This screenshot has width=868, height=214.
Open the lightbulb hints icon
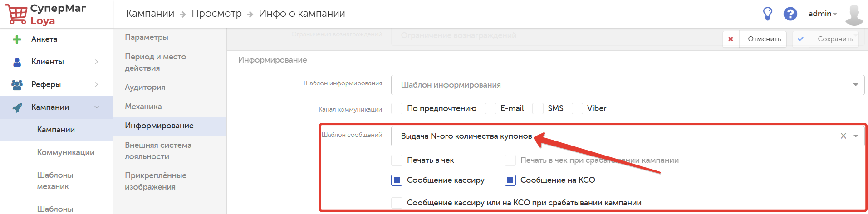tap(767, 14)
